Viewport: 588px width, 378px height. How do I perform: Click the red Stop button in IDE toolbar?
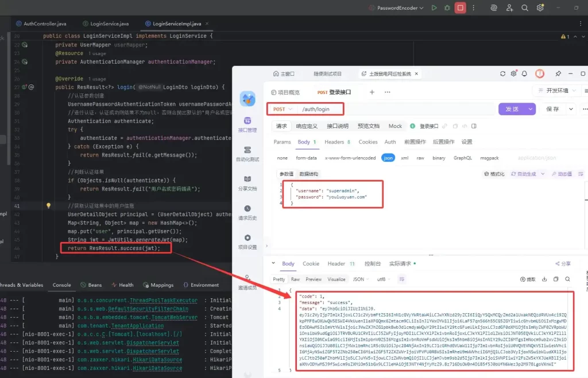click(460, 8)
